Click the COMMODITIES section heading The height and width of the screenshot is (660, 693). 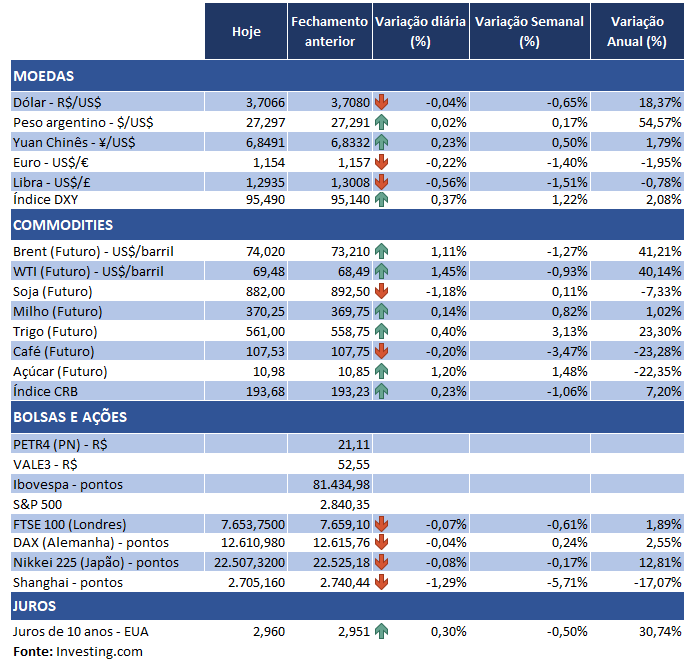63,225
